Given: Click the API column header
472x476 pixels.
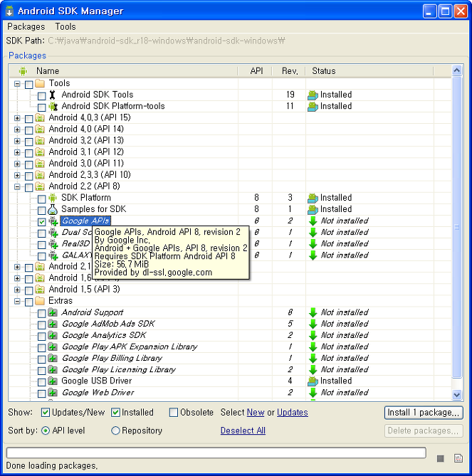Looking at the screenshot, I should pyautogui.click(x=256, y=71).
